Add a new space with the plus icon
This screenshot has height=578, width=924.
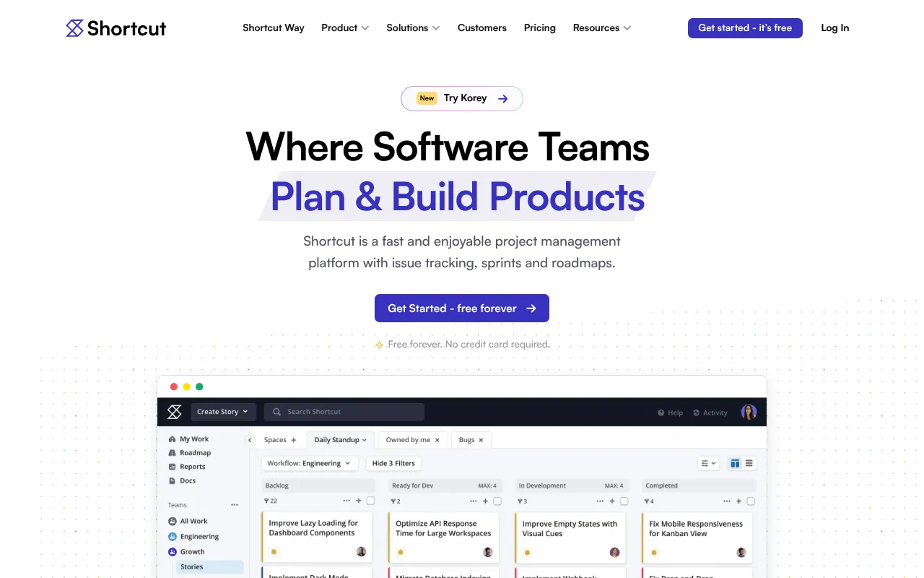point(294,440)
